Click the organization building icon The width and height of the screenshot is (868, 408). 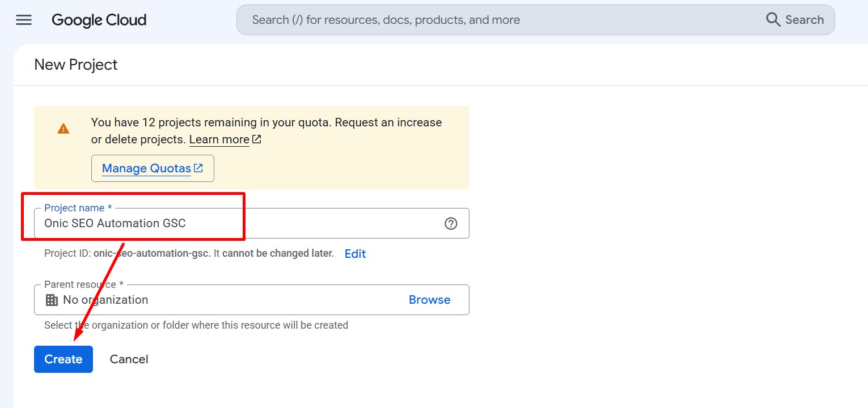click(52, 300)
